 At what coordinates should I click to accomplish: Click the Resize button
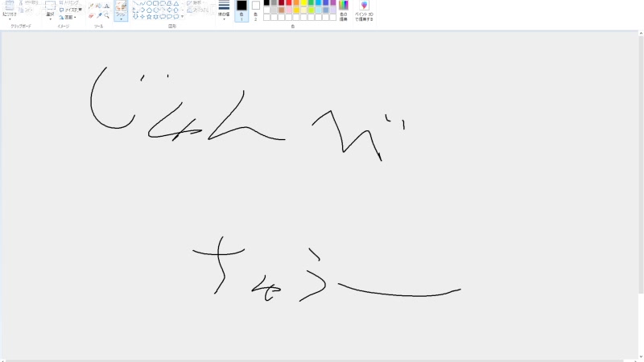pos(71,10)
